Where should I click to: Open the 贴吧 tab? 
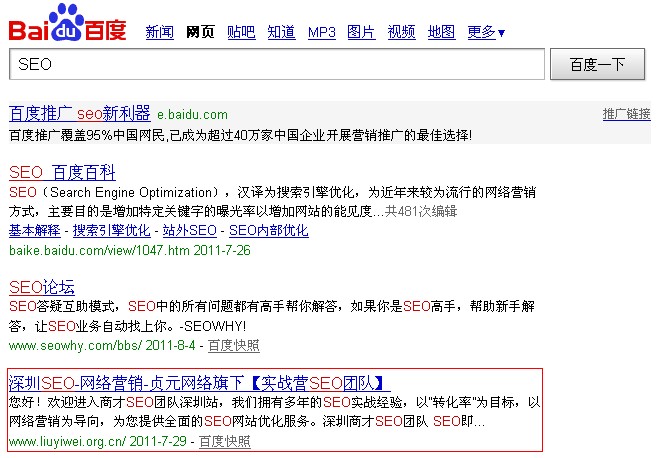coord(241,32)
